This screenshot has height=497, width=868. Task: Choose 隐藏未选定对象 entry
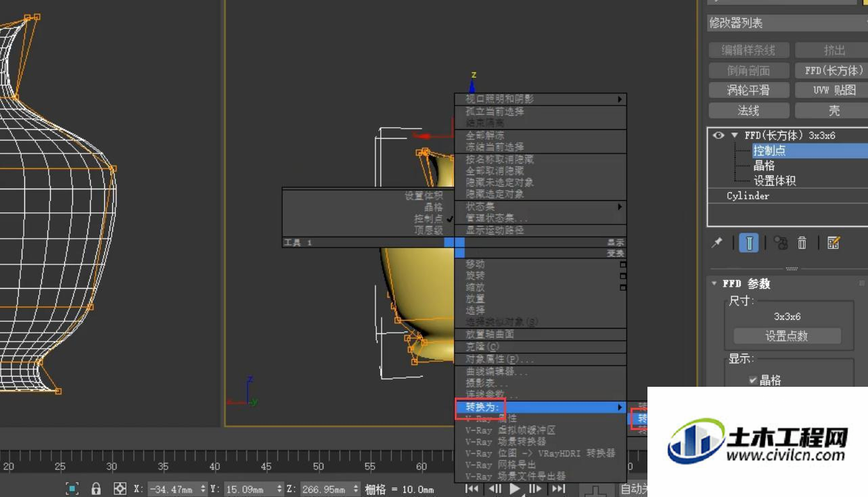(x=541, y=183)
